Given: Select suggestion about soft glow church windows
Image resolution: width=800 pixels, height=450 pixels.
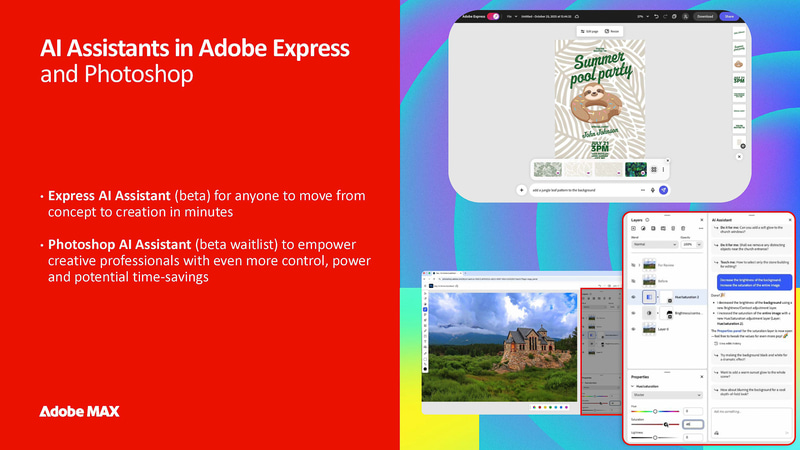Looking at the screenshot, I should coord(752,230).
